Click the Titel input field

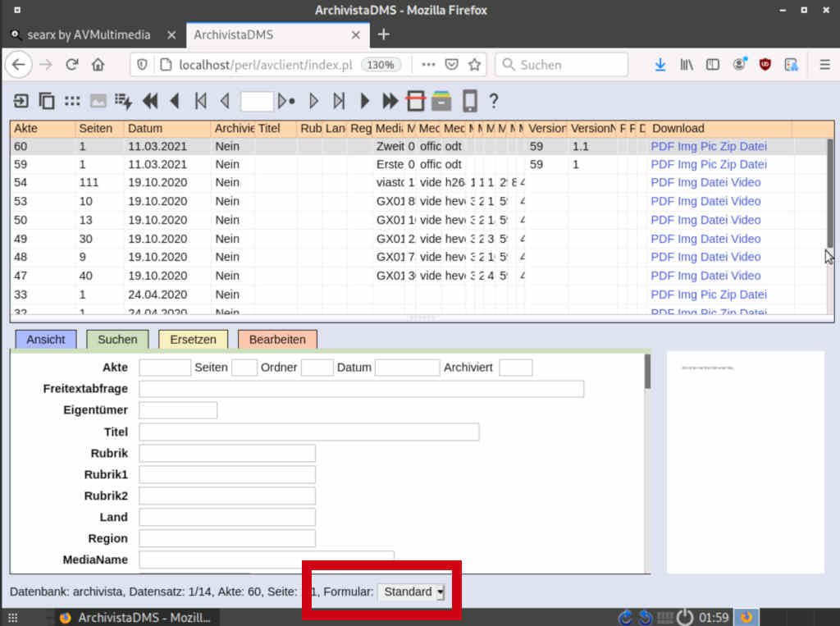click(309, 432)
